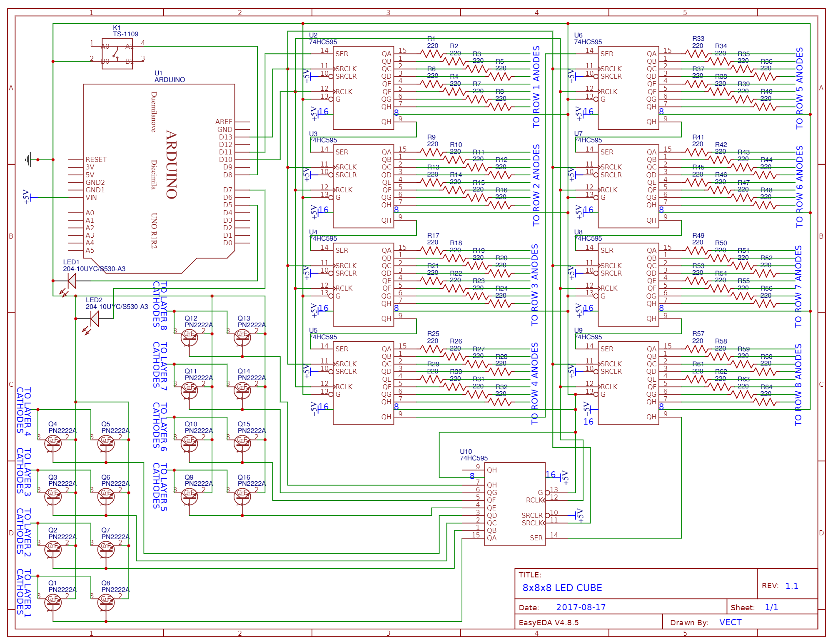Click the ground symbol near RESET
This screenshot has width=833, height=644.
tap(28, 159)
